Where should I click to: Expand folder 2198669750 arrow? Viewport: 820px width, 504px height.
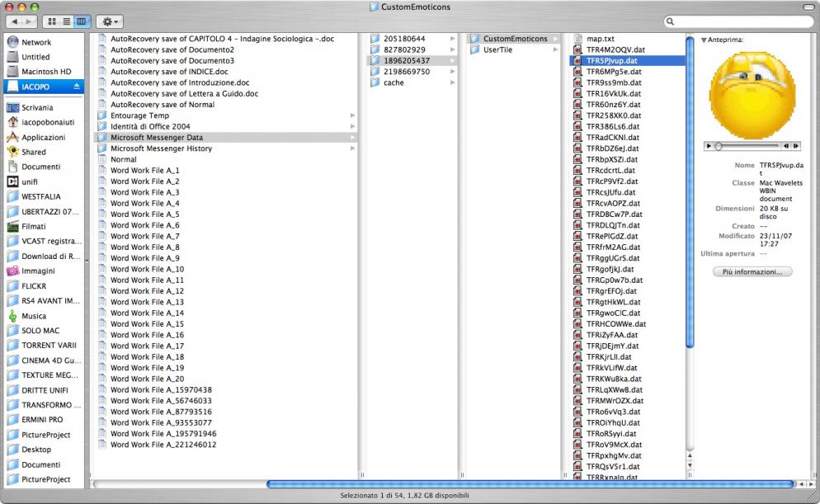(452, 72)
